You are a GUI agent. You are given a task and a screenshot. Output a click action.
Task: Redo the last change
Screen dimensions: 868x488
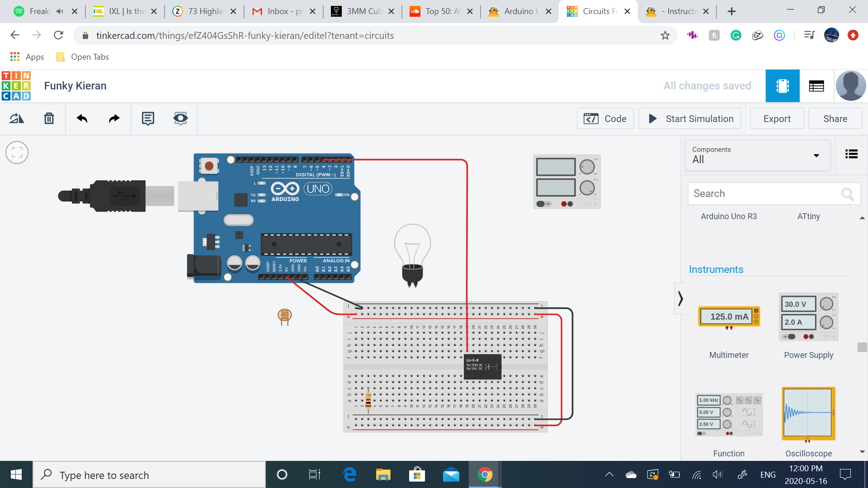click(x=113, y=118)
